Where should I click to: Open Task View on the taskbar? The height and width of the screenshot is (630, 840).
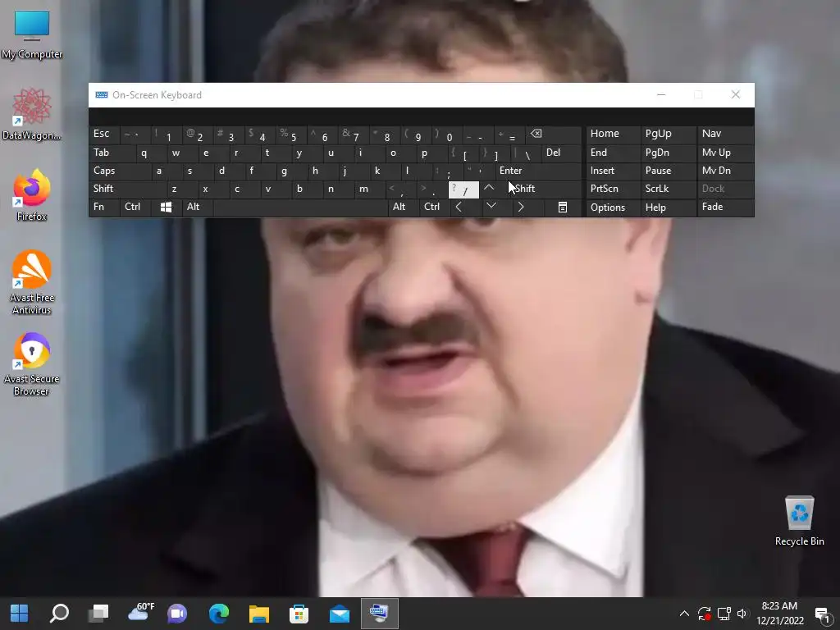coord(98,614)
